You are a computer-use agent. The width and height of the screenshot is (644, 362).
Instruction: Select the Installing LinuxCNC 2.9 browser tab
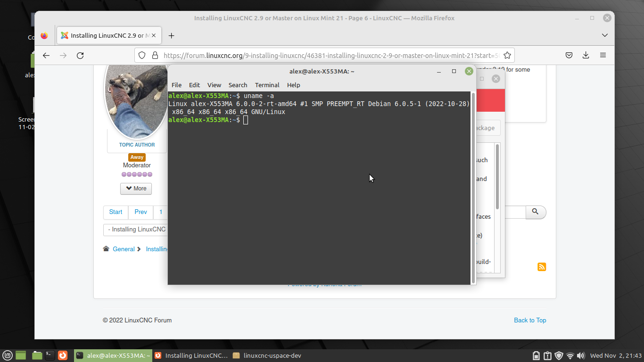click(x=110, y=35)
